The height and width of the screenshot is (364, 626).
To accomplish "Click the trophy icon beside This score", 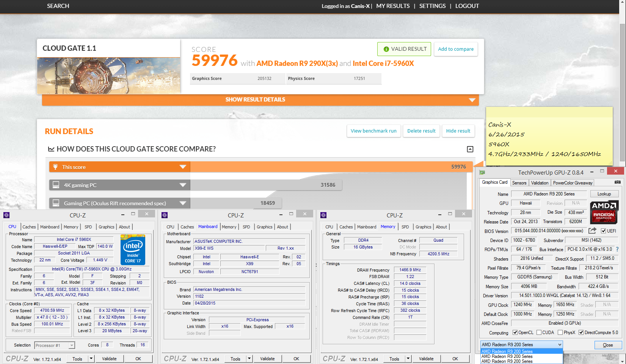I will coord(55,167).
